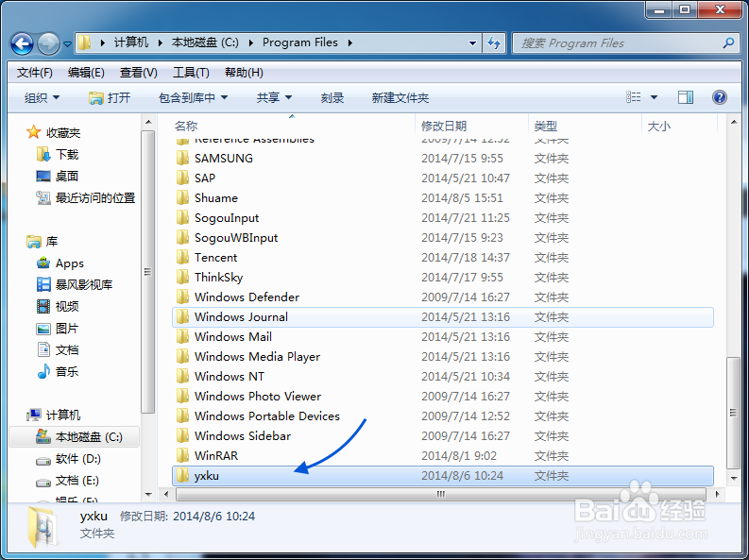Expand the arrow after 计算机 in the path
Image resolution: width=749 pixels, height=560 pixels.
[x=160, y=42]
